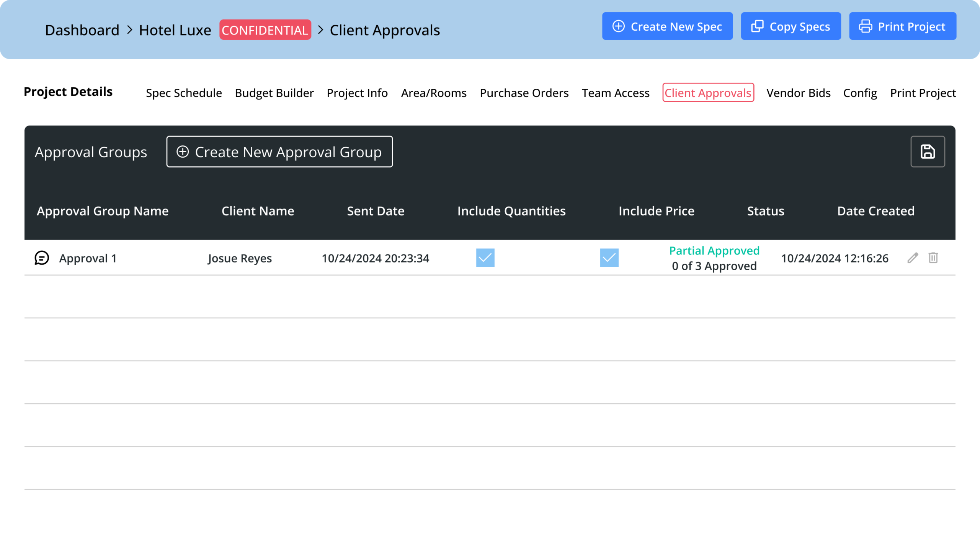Click '0 of 3 Approved' count
Viewport: 980px width, 543px height.
tap(714, 266)
